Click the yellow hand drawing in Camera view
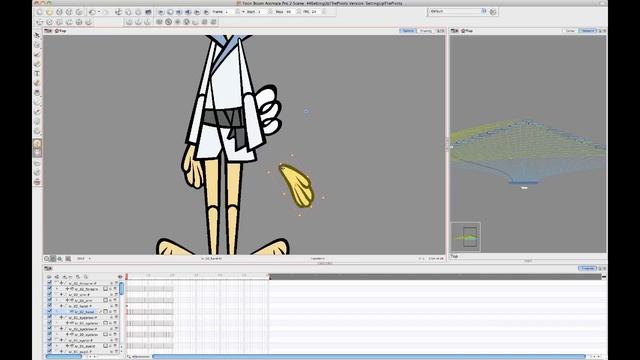 pos(297,185)
